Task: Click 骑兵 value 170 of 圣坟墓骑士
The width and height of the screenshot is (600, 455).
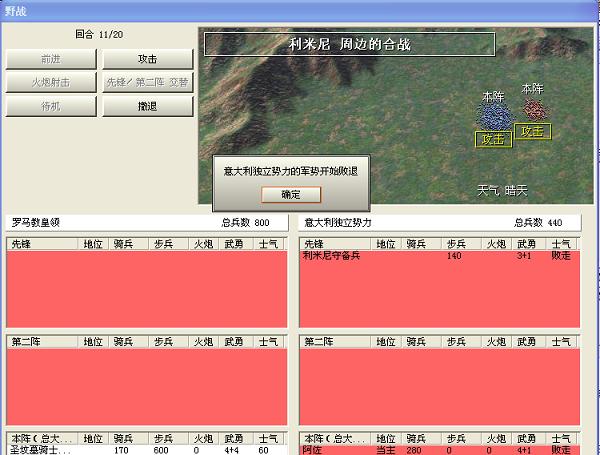Action: 121,450
